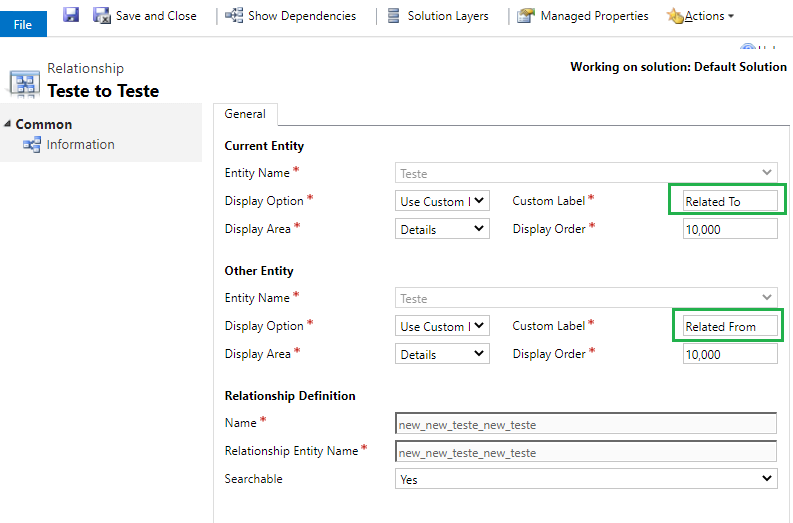Click the Relationship Definition heading
Screen dimensions: 793x523
[x=290, y=396]
